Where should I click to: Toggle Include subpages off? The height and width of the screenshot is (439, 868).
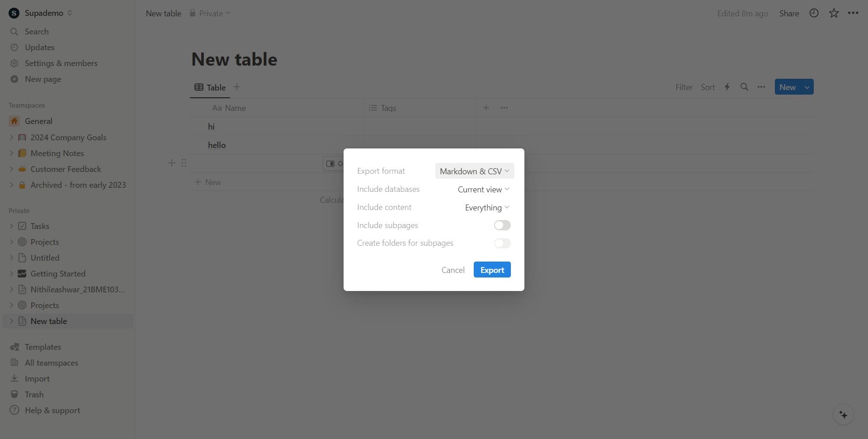(x=502, y=225)
